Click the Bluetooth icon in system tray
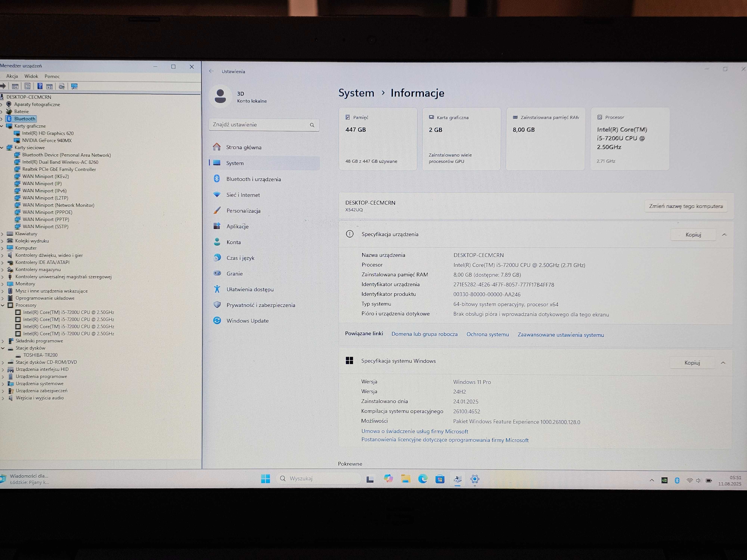The image size is (747, 560). (x=677, y=480)
